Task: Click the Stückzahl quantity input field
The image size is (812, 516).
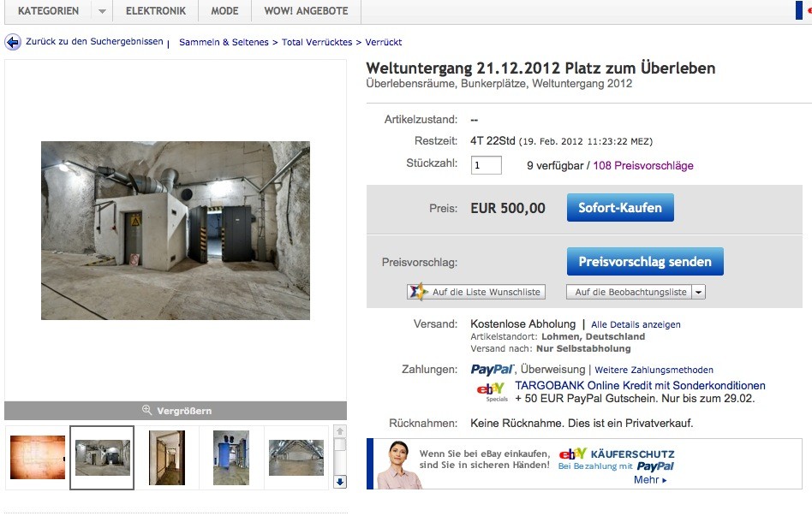Action: coord(486,165)
